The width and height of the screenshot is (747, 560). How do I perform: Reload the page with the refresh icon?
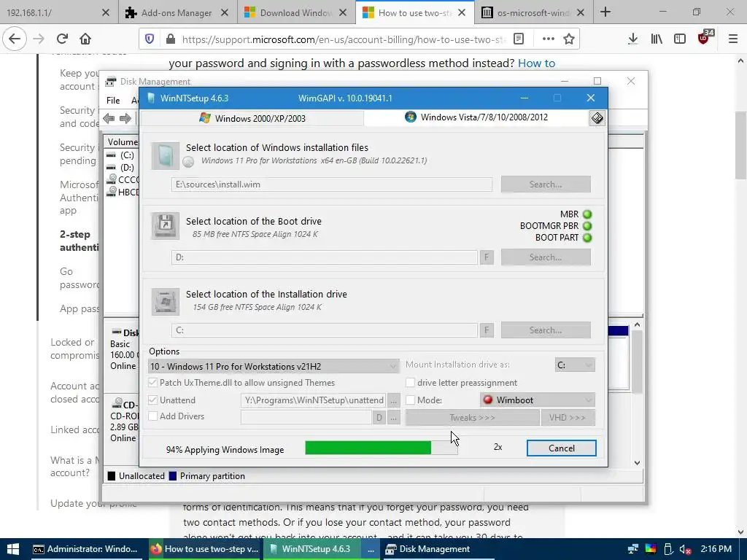63,39
